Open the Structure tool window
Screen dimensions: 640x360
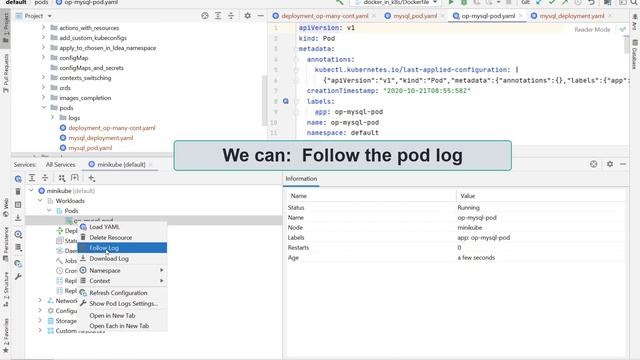pyautogui.click(x=6, y=289)
